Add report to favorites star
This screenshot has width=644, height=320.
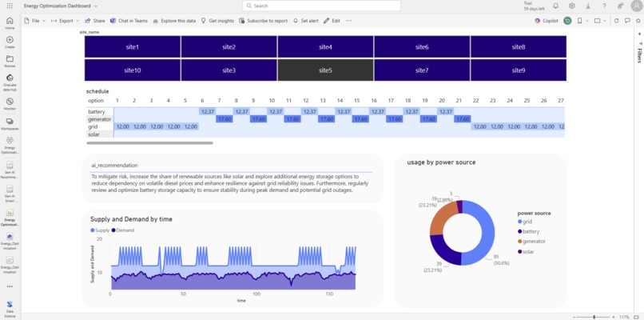(x=638, y=21)
